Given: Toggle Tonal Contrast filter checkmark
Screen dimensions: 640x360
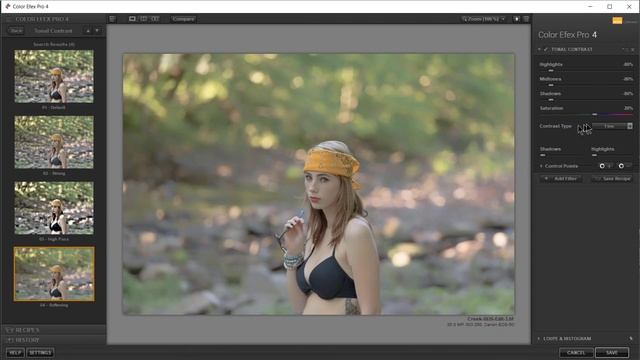Looking at the screenshot, I should click(x=546, y=49).
